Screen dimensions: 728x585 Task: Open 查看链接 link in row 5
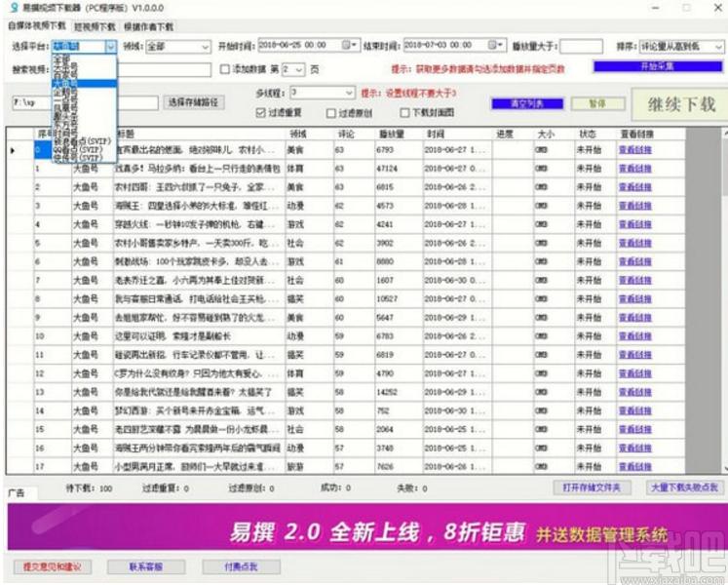pyautogui.click(x=634, y=243)
